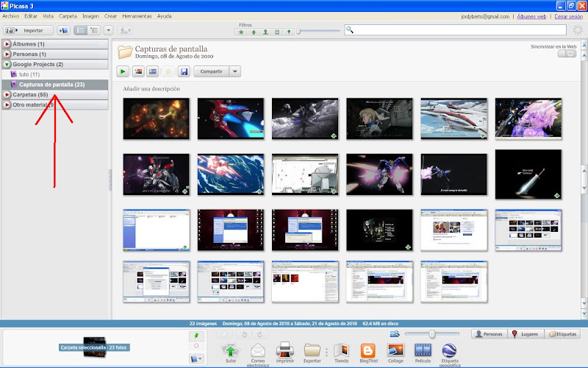This screenshot has height=368, width=588.
Task: Click the BlogThis! icon
Action: (368, 350)
